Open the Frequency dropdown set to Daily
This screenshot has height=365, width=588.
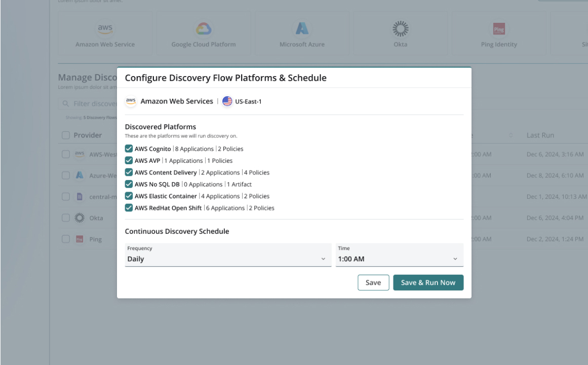click(228, 255)
